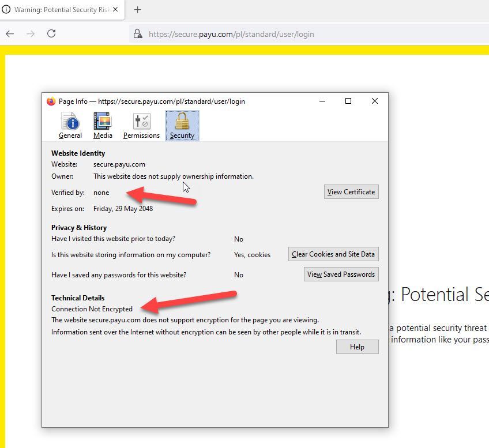This screenshot has height=448, width=489.
Task: Click Clear Cookies and Site Data
Action: tap(333, 254)
